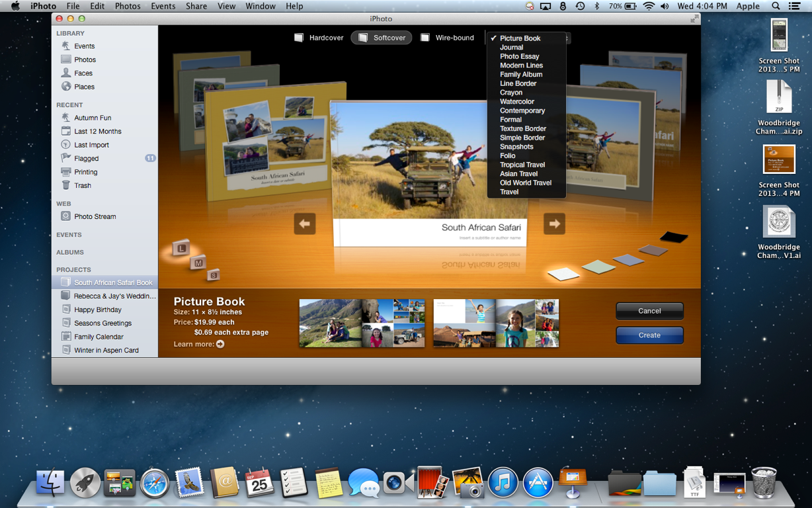Open the File menu
This screenshot has width=812, height=508.
point(73,6)
